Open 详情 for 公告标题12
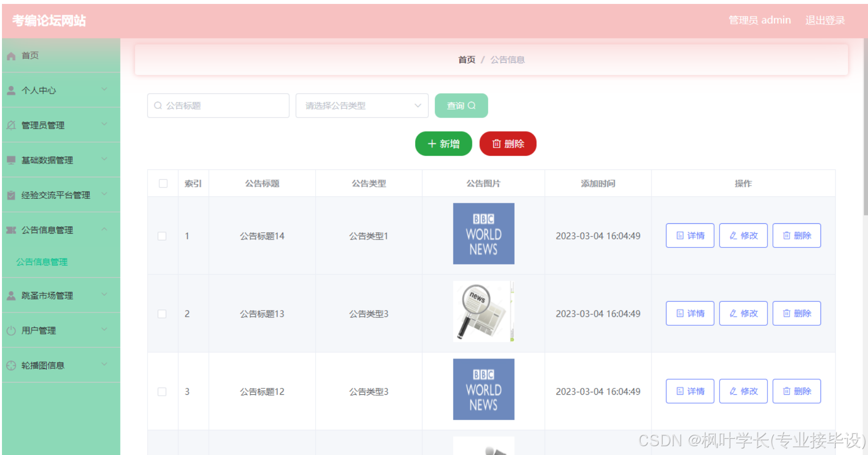This screenshot has width=868, height=455. pyautogui.click(x=690, y=391)
